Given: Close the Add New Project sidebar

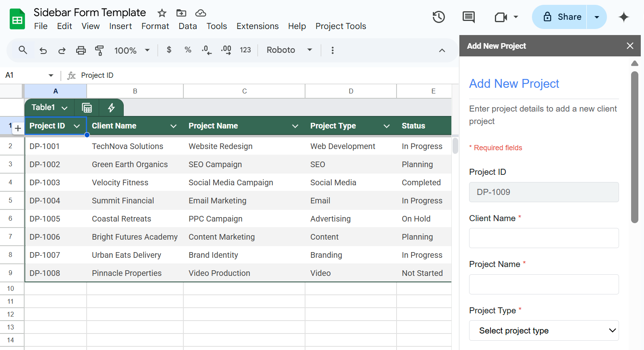Looking at the screenshot, I should point(630,46).
